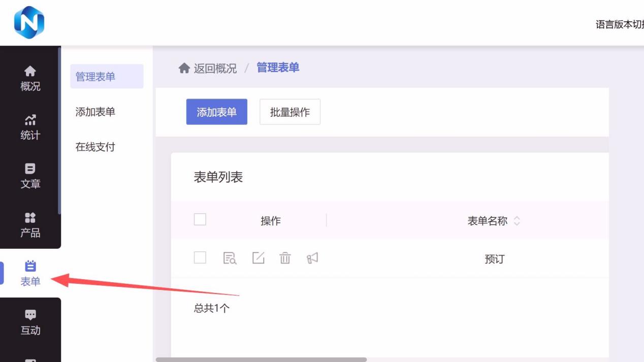Sort by 表单名称 column arrows
644x362 pixels.
(x=517, y=221)
